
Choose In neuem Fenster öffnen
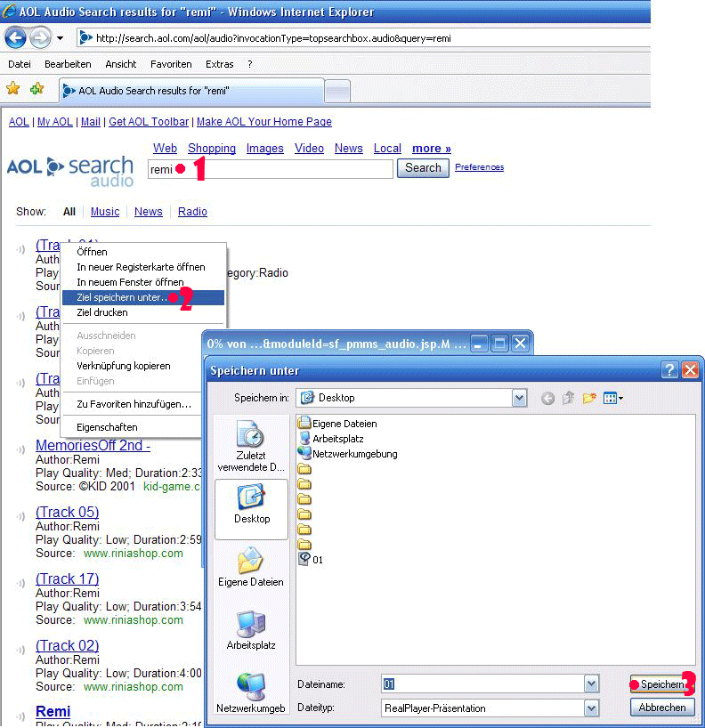pyautogui.click(x=143, y=282)
